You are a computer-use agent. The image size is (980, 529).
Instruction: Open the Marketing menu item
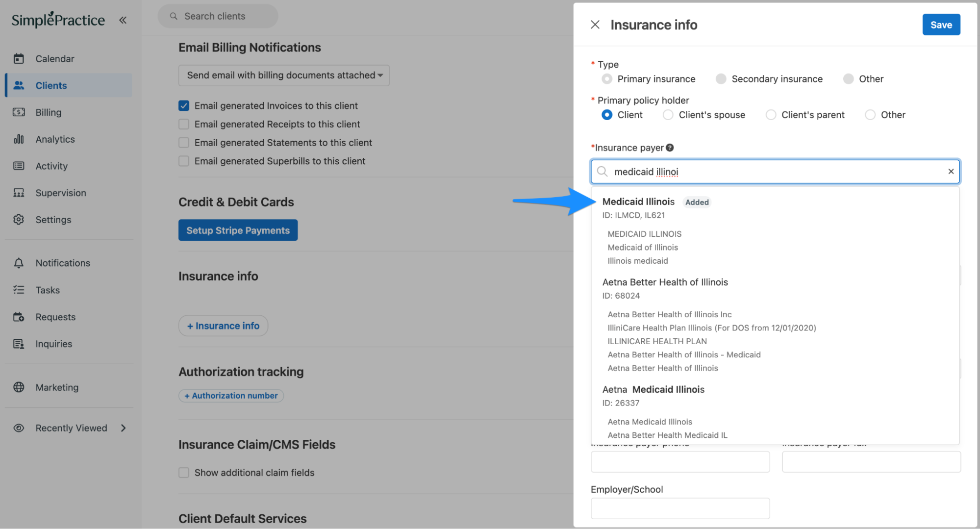coord(57,387)
